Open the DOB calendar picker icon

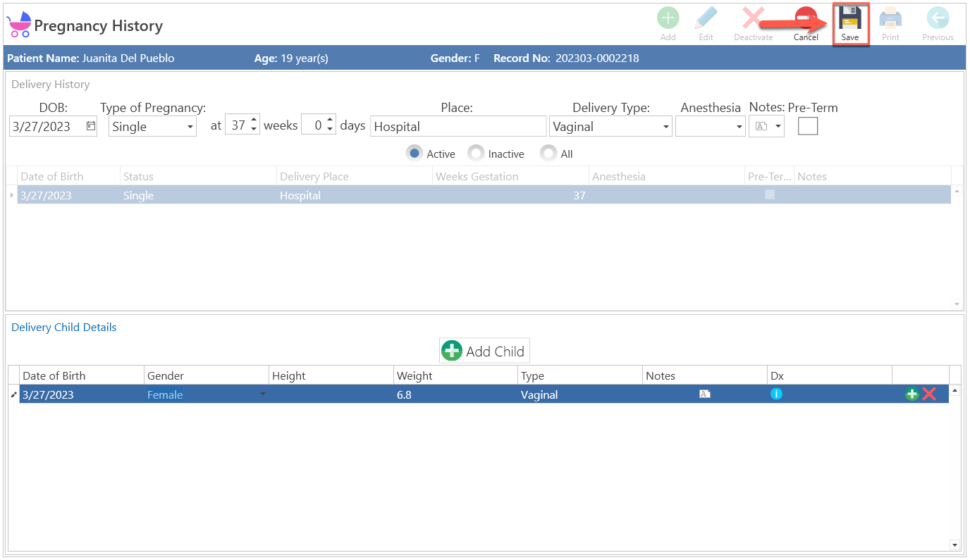point(90,126)
